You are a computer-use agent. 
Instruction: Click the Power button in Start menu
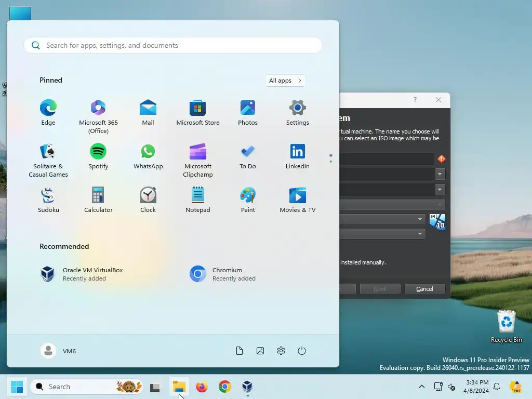pyautogui.click(x=302, y=351)
